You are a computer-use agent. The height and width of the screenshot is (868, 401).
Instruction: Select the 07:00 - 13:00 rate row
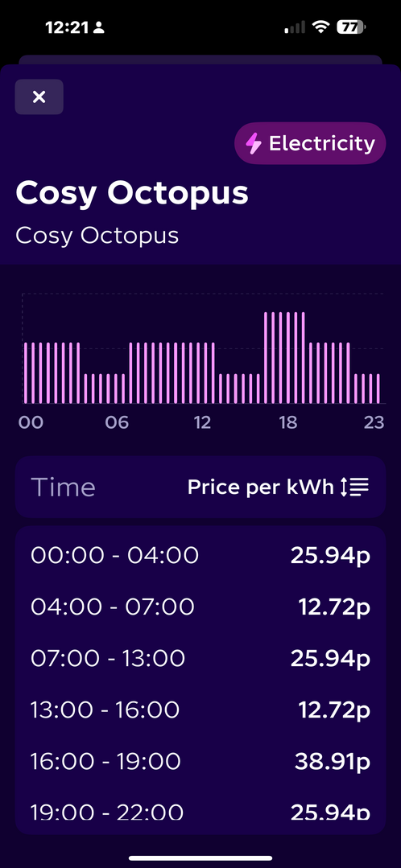click(x=200, y=658)
